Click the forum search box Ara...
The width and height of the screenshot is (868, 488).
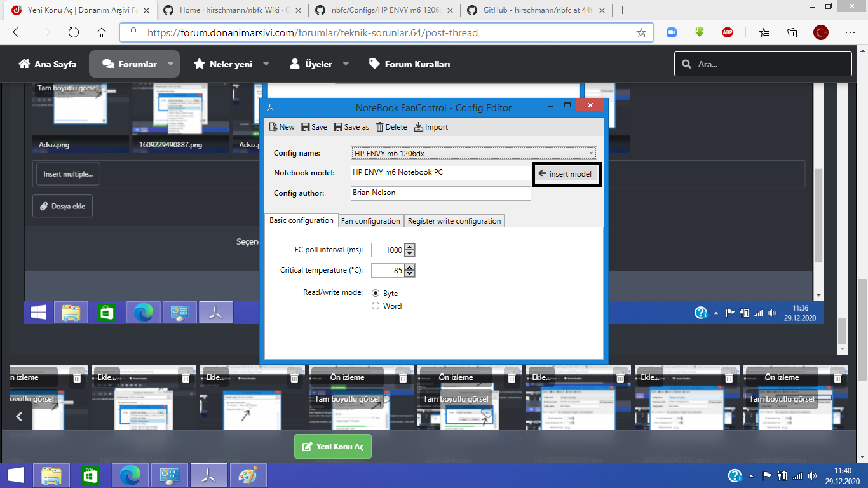(763, 64)
